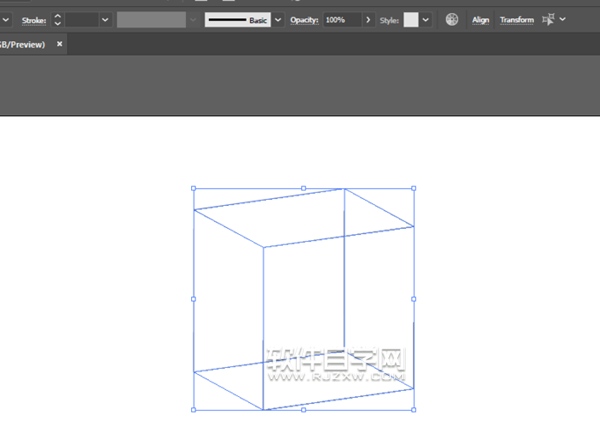Screen dimensions: 600x433
Task: Click the Select Similar Objects icon
Action: (547, 19)
